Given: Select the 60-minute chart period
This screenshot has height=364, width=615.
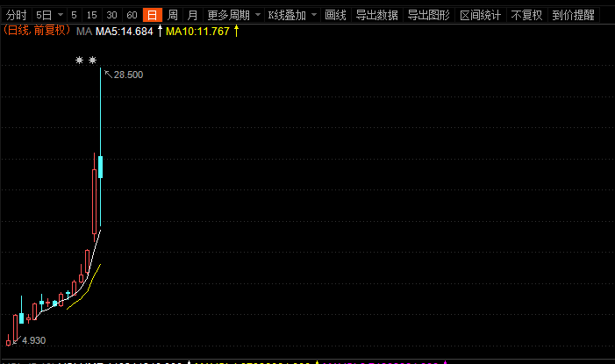Looking at the screenshot, I should pyautogui.click(x=132, y=15).
